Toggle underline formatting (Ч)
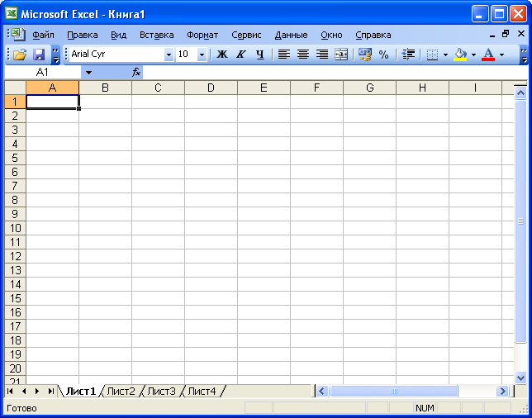The width and height of the screenshot is (532, 418). [x=260, y=55]
